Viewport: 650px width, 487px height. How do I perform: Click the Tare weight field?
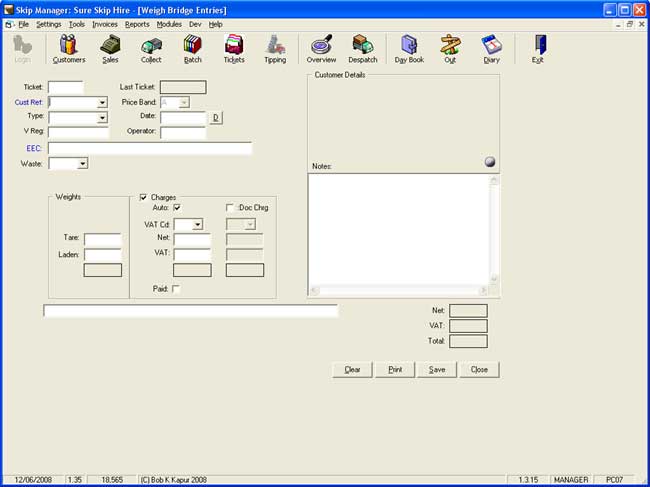click(102, 239)
